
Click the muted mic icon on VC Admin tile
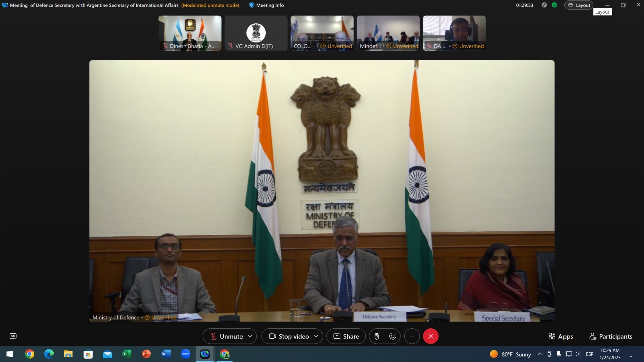[231, 46]
